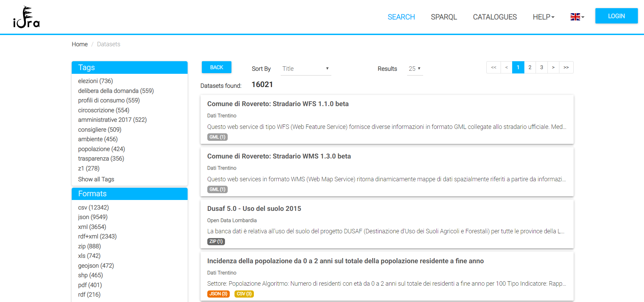Image resolution: width=644 pixels, height=302 pixels.
Task: Select page 3 in pagination
Action: pos(542,67)
